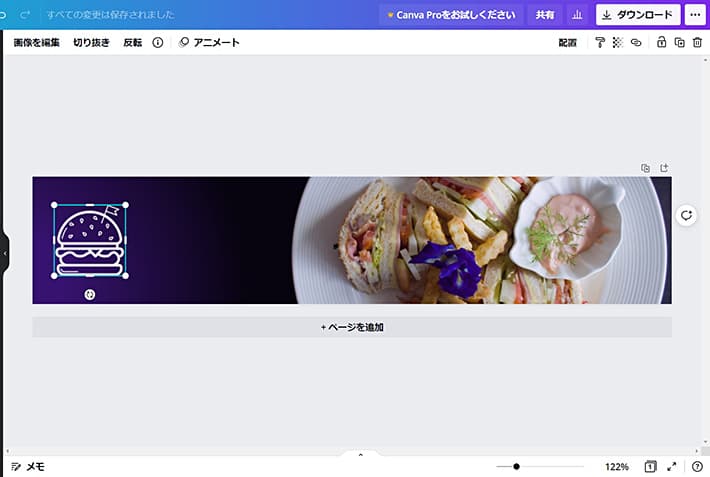This screenshot has width=710, height=477.
Task: Open the 配置 position menu
Action: (567, 43)
